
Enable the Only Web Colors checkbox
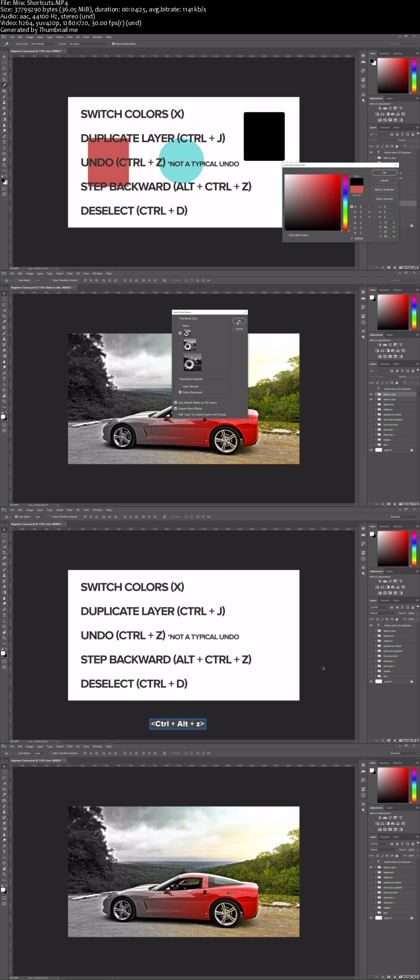click(x=286, y=235)
